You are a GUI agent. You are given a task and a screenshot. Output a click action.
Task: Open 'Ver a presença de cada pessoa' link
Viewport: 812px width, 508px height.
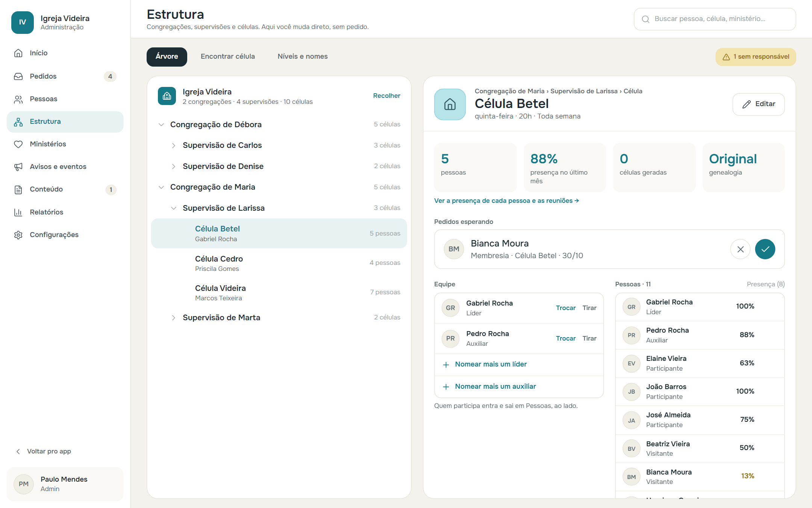(x=506, y=201)
